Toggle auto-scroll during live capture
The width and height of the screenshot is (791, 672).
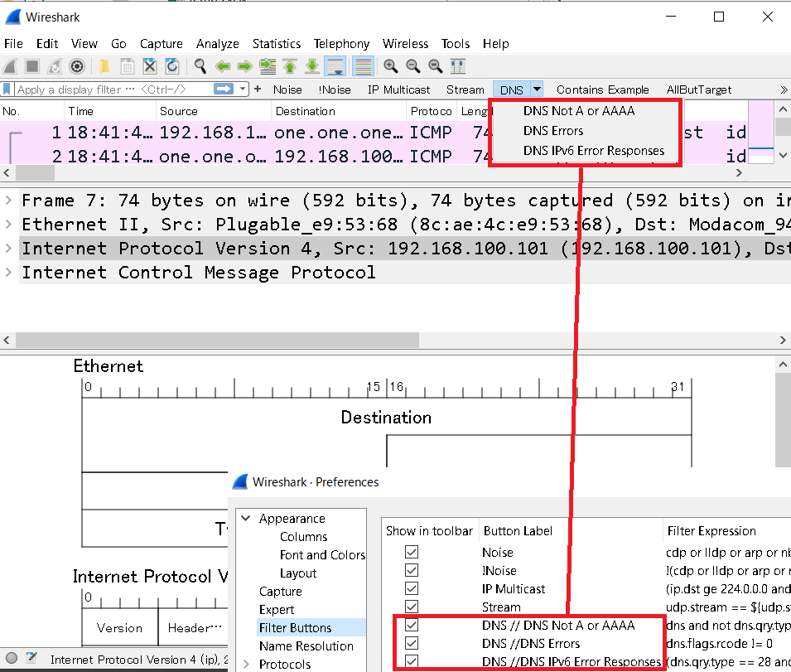(335, 66)
